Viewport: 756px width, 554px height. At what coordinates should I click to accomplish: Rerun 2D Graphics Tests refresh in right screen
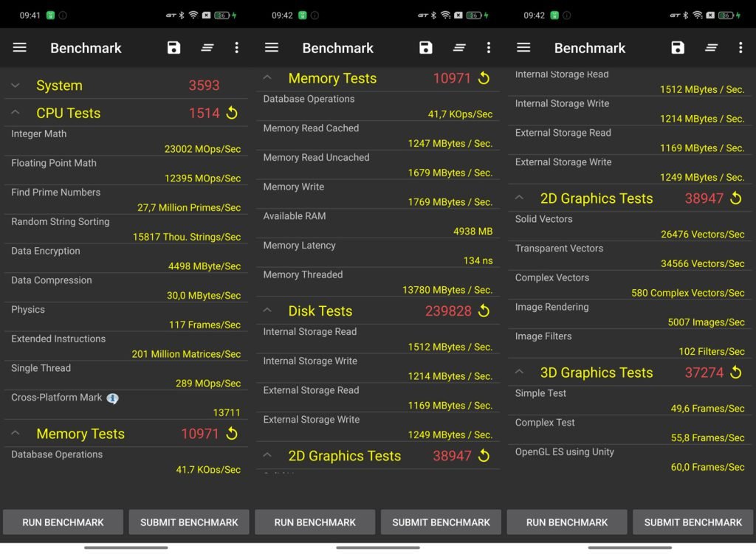[x=736, y=198]
